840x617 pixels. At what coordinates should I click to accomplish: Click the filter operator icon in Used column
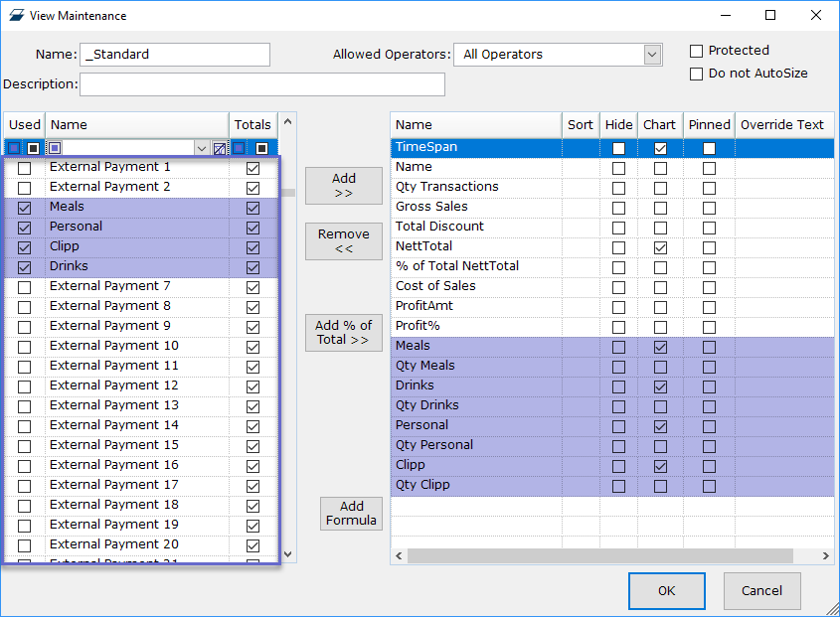tap(14, 148)
